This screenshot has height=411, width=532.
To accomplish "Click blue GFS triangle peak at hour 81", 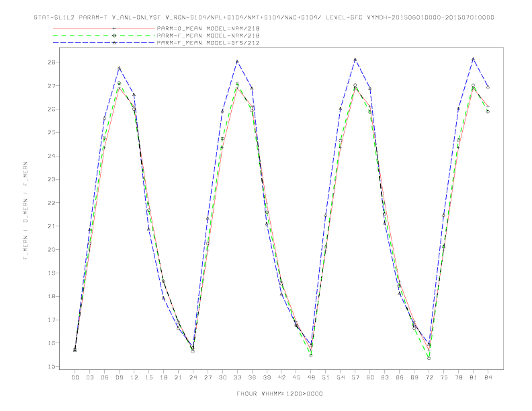I will click(x=473, y=59).
